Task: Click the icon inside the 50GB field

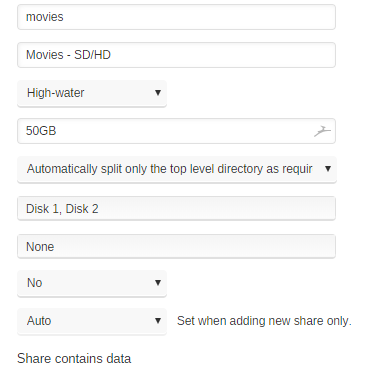Action: 322,131
